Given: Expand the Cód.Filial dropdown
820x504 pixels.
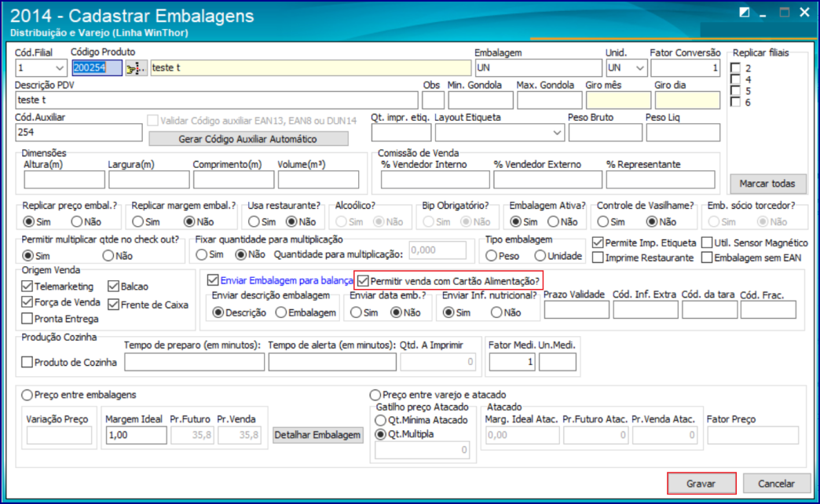Looking at the screenshot, I should [x=59, y=68].
